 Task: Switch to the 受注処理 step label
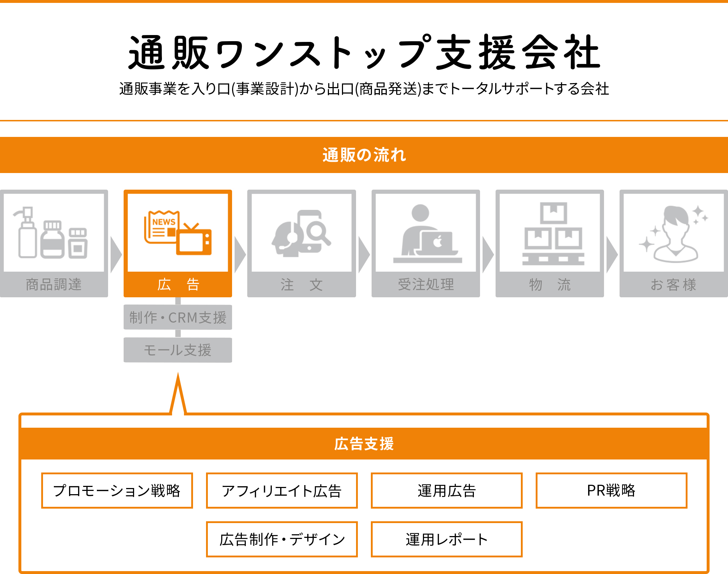click(426, 285)
